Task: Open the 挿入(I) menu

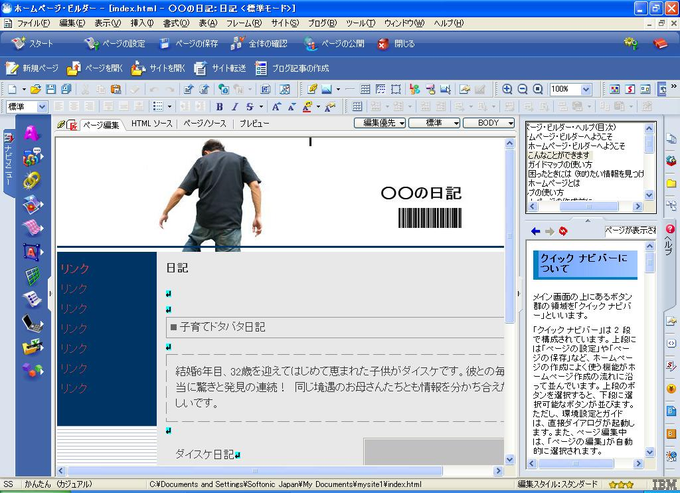Action: [x=142, y=23]
